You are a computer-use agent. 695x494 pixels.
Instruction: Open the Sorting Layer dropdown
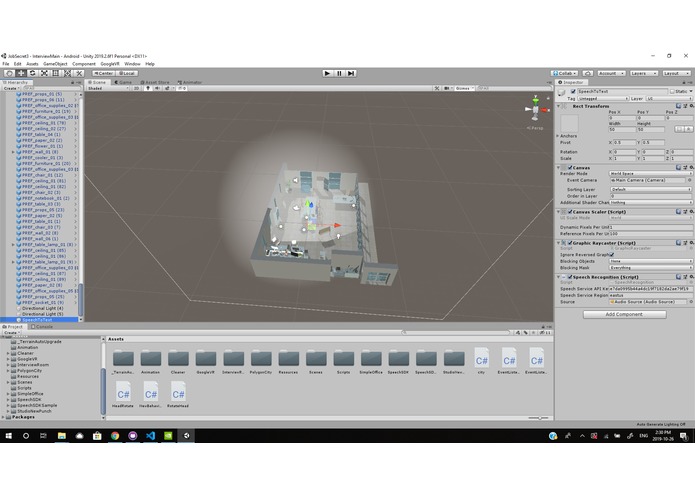click(x=651, y=189)
